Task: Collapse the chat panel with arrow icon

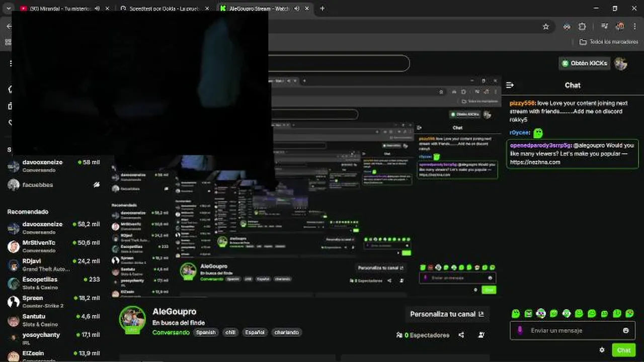Action: pos(510,85)
